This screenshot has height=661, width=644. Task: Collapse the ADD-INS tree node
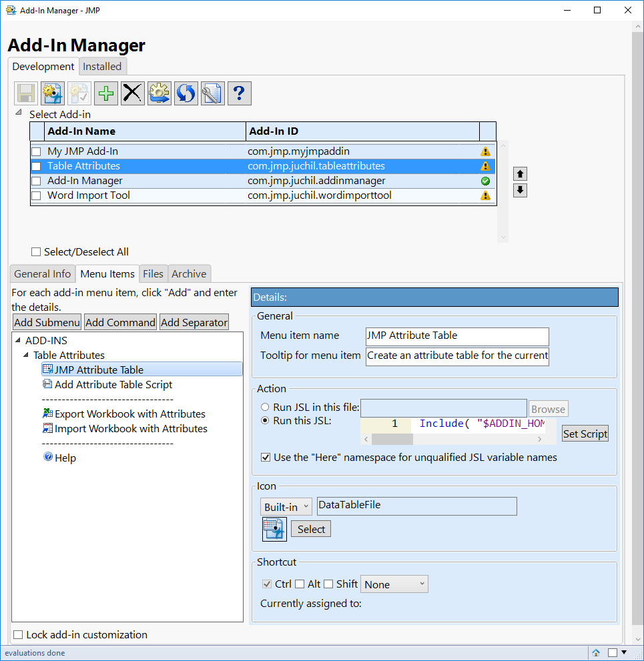(18, 340)
